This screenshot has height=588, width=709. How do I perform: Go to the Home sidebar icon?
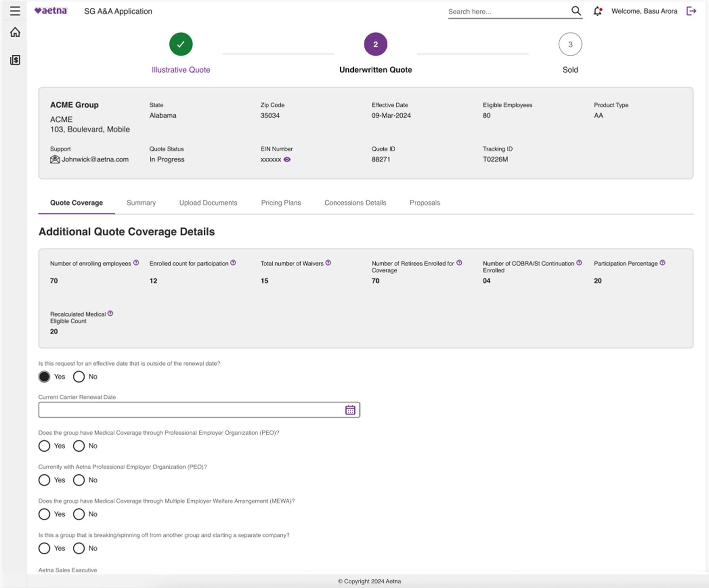15,32
